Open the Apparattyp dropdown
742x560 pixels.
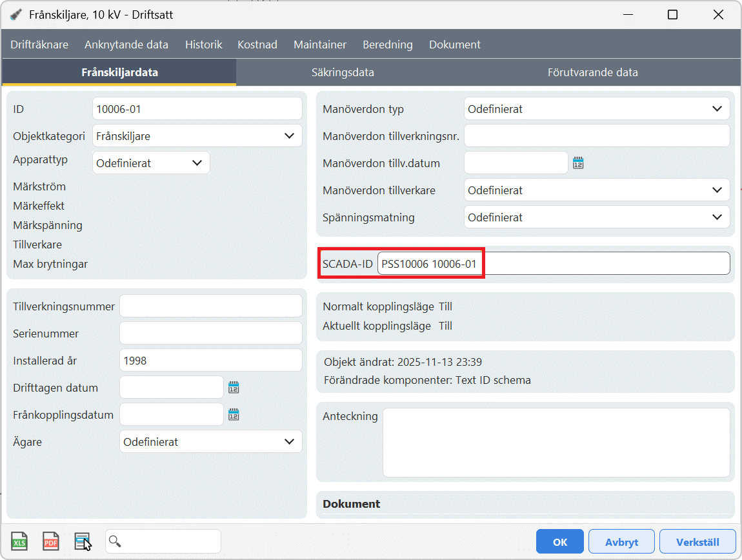pyautogui.click(x=197, y=163)
